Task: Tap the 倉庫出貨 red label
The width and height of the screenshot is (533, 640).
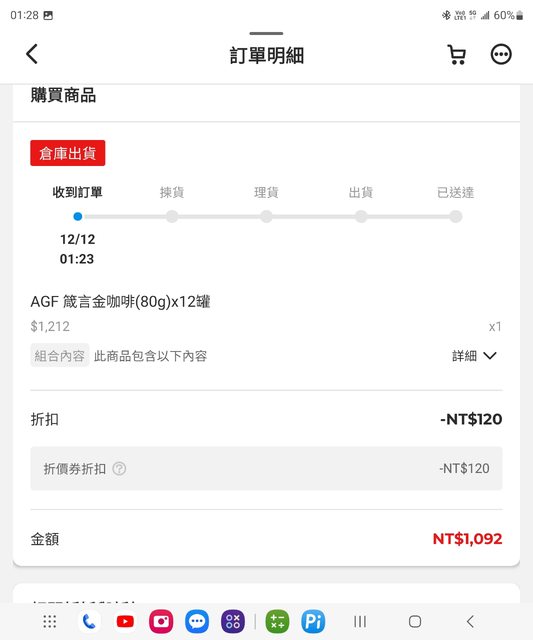Action: pyautogui.click(x=68, y=153)
